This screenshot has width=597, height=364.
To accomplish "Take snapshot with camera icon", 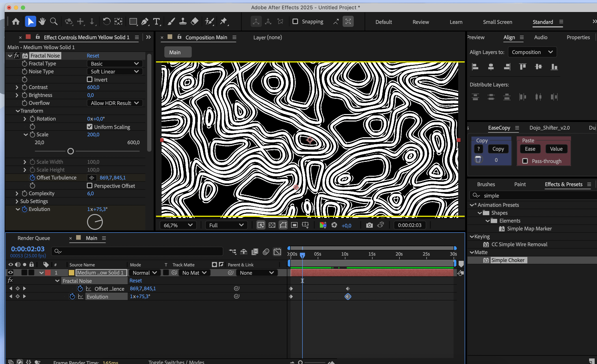I will pyautogui.click(x=369, y=225).
